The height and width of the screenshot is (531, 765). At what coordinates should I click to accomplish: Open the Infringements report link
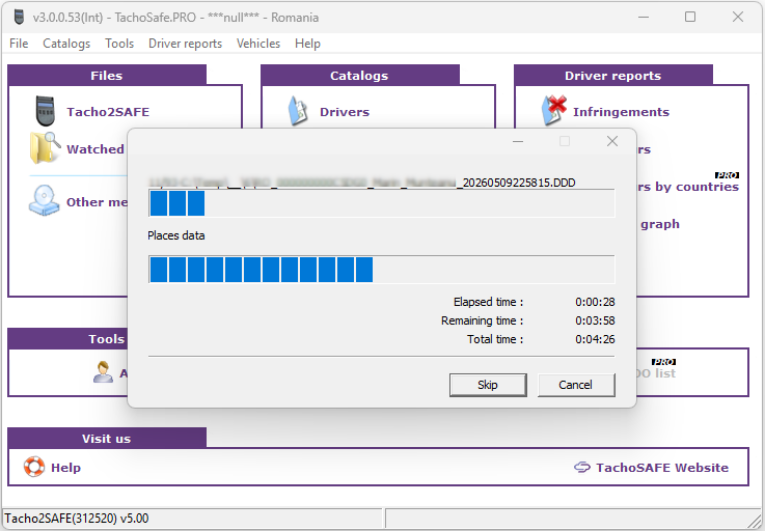[621, 112]
